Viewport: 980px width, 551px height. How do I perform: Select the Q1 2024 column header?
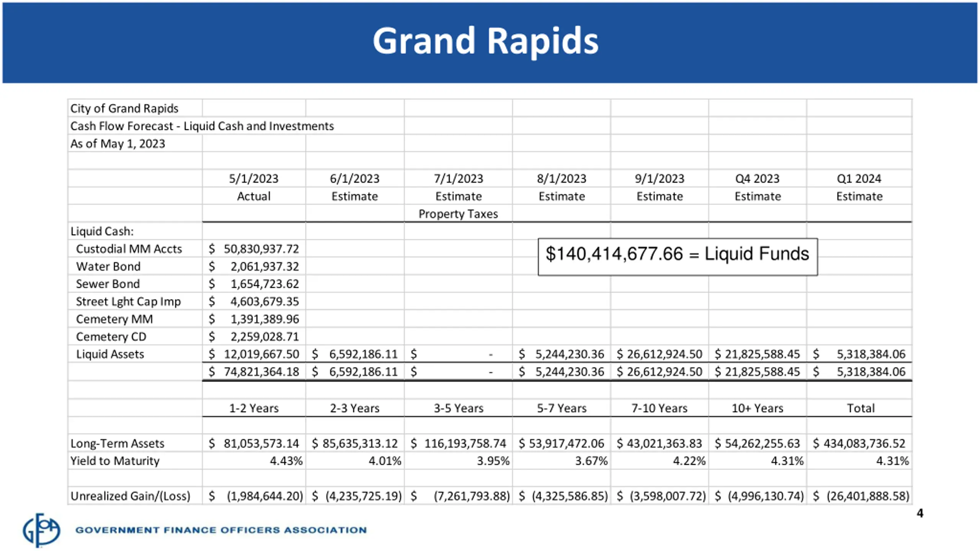pyautogui.click(x=859, y=179)
